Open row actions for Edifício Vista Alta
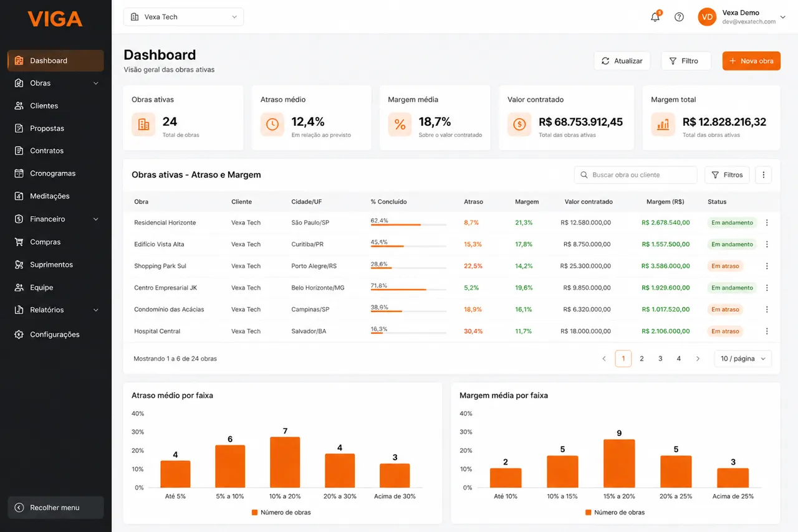Image resolution: width=798 pixels, height=532 pixels. click(x=767, y=244)
